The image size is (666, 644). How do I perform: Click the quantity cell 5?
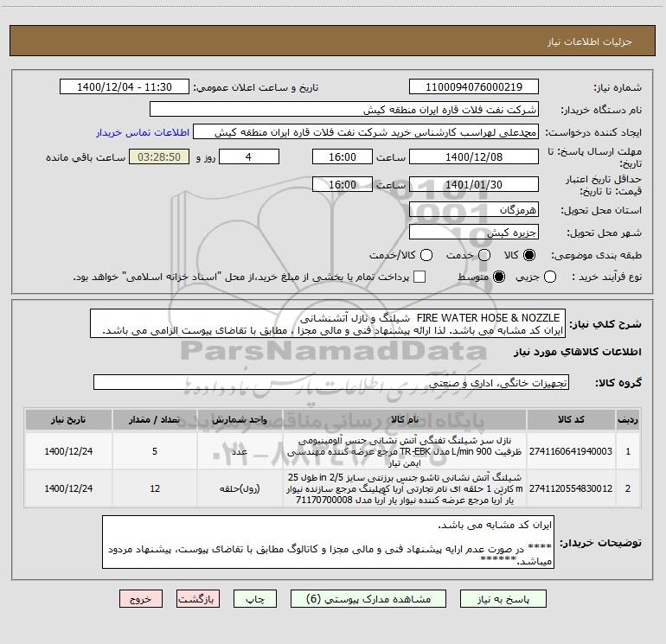click(155, 451)
